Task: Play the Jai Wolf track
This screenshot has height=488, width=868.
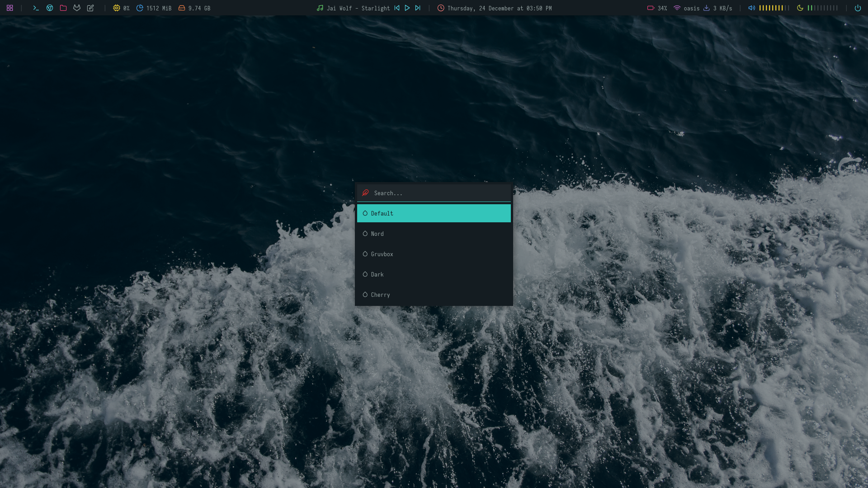Action: 407,8
